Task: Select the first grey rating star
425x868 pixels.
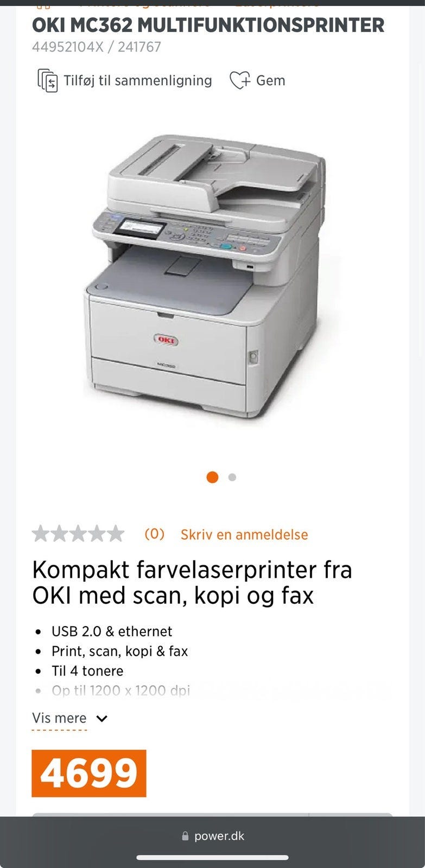Action: coord(41,534)
